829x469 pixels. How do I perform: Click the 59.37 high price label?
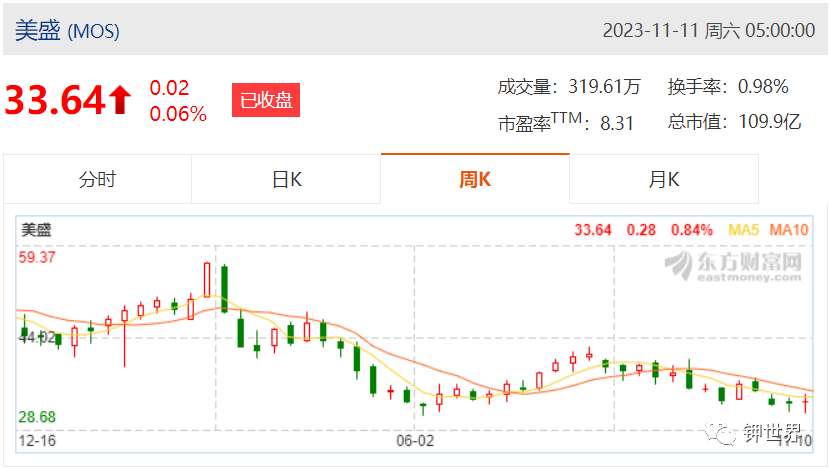[37, 258]
